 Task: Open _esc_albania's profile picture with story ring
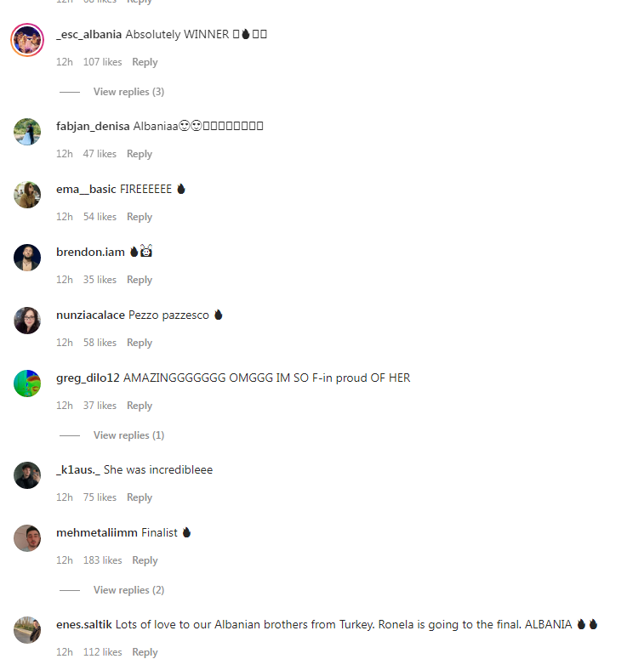[x=27, y=40]
